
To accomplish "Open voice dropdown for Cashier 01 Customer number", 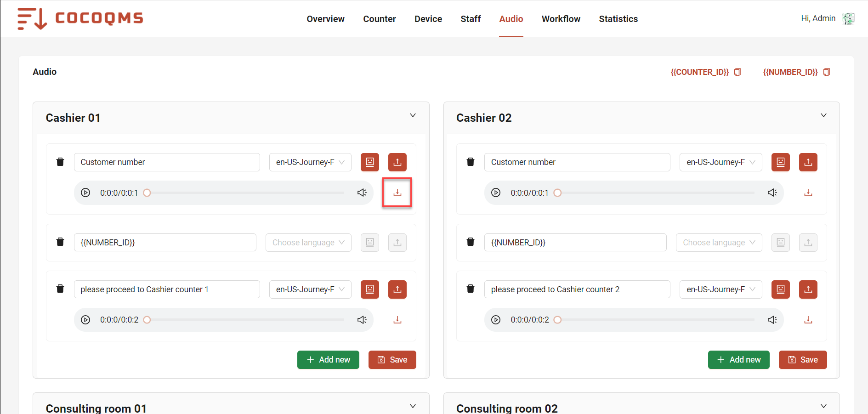I will coord(310,162).
